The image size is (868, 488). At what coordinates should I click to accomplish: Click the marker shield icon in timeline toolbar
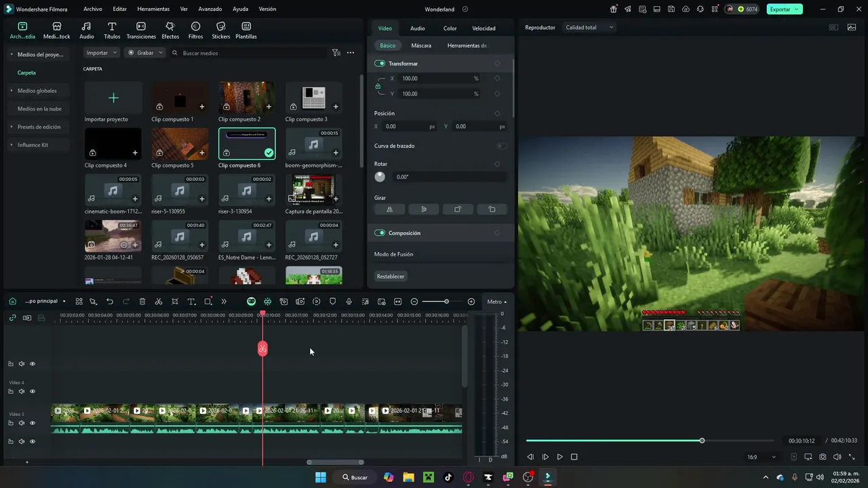pos(333,302)
